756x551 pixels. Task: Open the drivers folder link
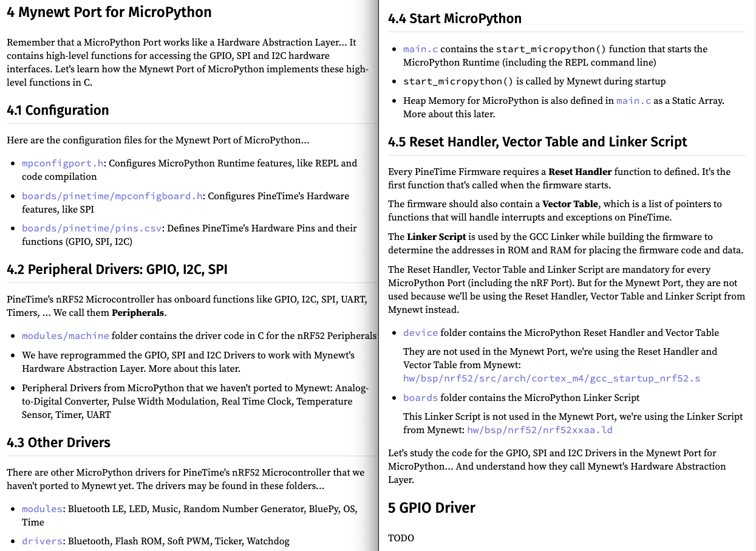[42, 541]
